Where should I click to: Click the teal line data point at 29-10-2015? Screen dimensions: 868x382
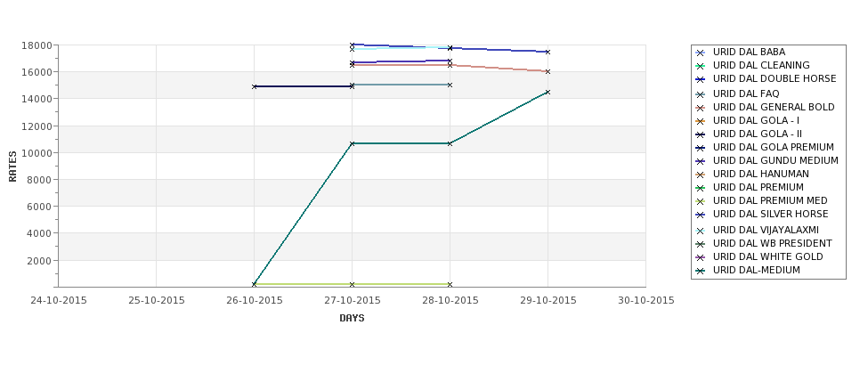548,93
